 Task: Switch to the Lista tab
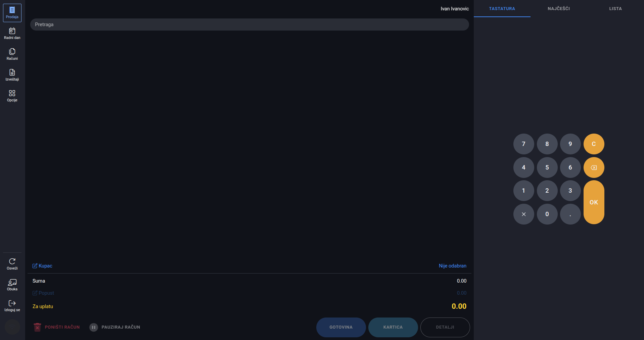[x=615, y=9]
